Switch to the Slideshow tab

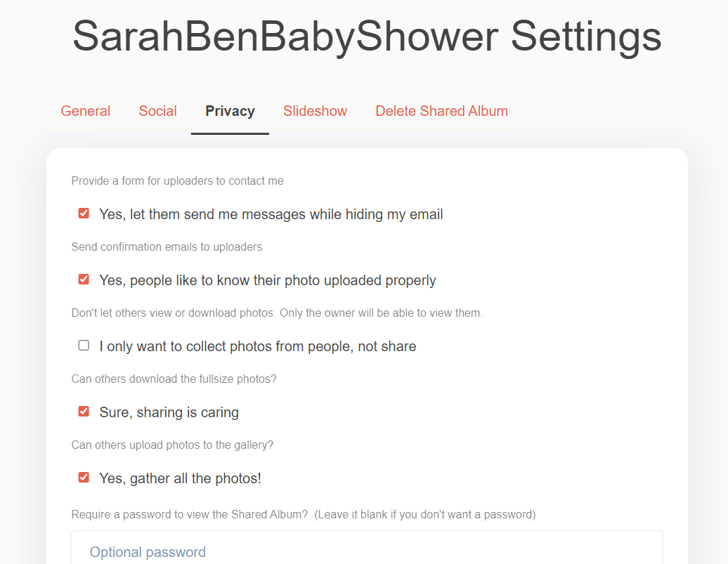tap(315, 111)
